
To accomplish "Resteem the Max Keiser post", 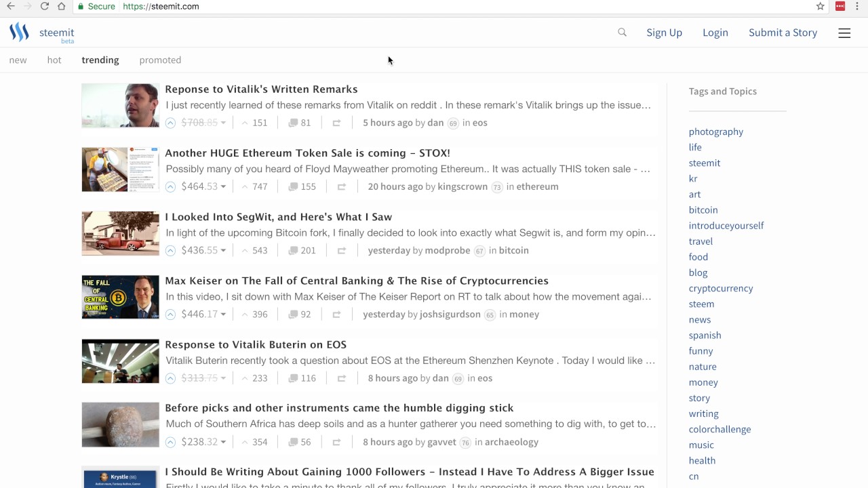I will [x=336, y=314].
